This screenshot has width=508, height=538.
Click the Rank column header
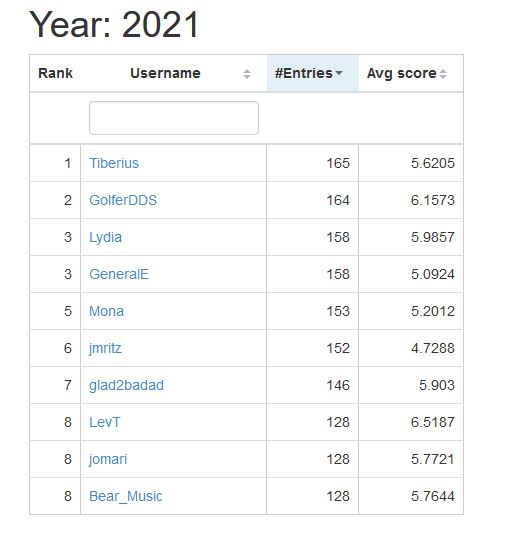tap(55, 73)
